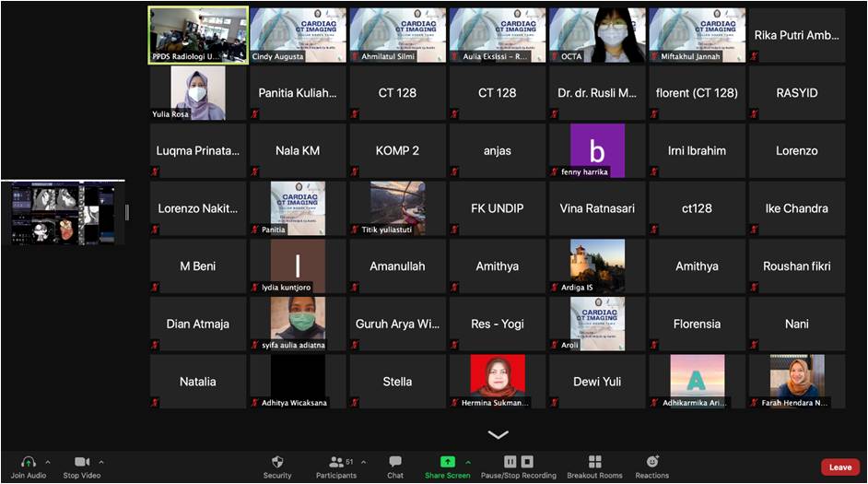Expand video options arrow beside Stop Video
The width and height of the screenshot is (868, 484).
101,462
